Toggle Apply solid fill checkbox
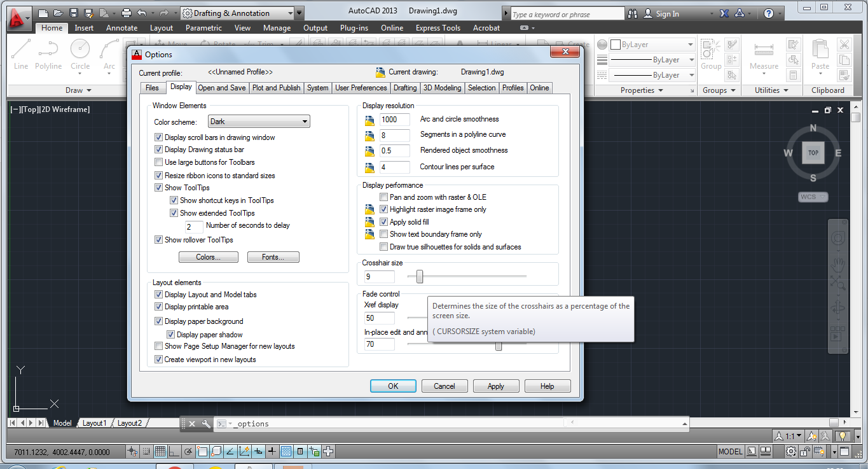This screenshot has height=469, width=868. pyautogui.click(x=383, y=222)
